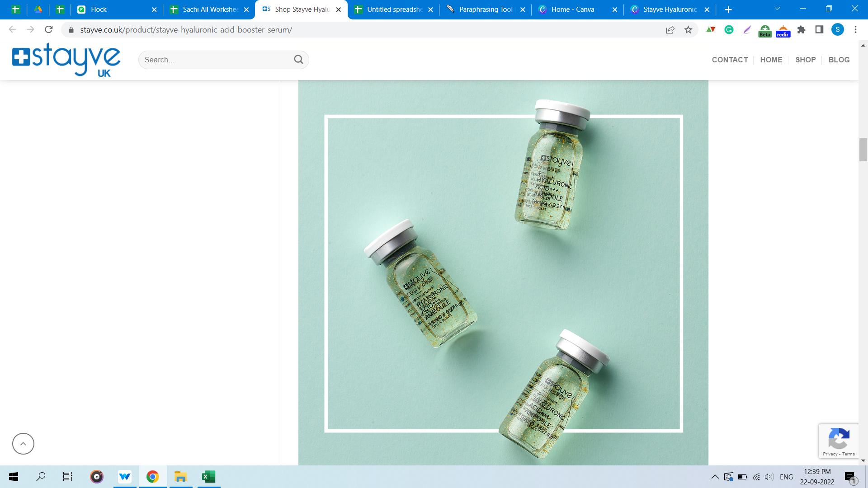The height and width of the screenshot is (488, 868).
Task: Expand the tab search chevron
Action: point(777,9)
